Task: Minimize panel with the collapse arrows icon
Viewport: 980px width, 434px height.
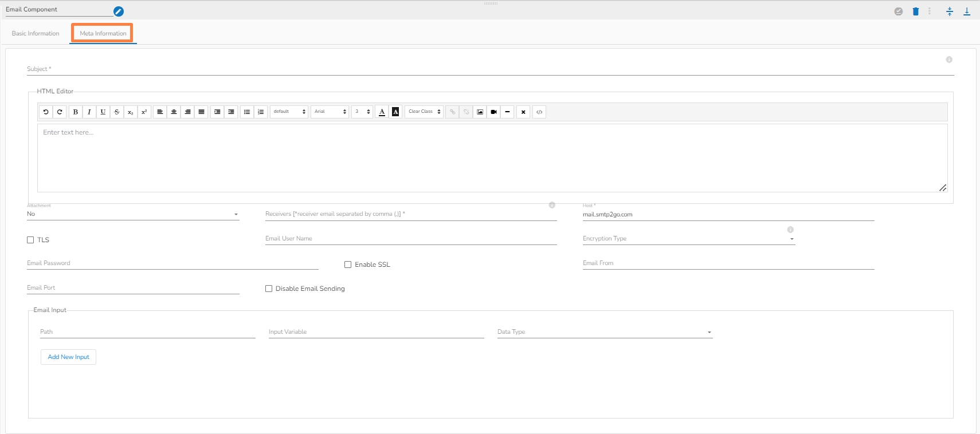Action: pyautogui.click(x=950, y=11)
